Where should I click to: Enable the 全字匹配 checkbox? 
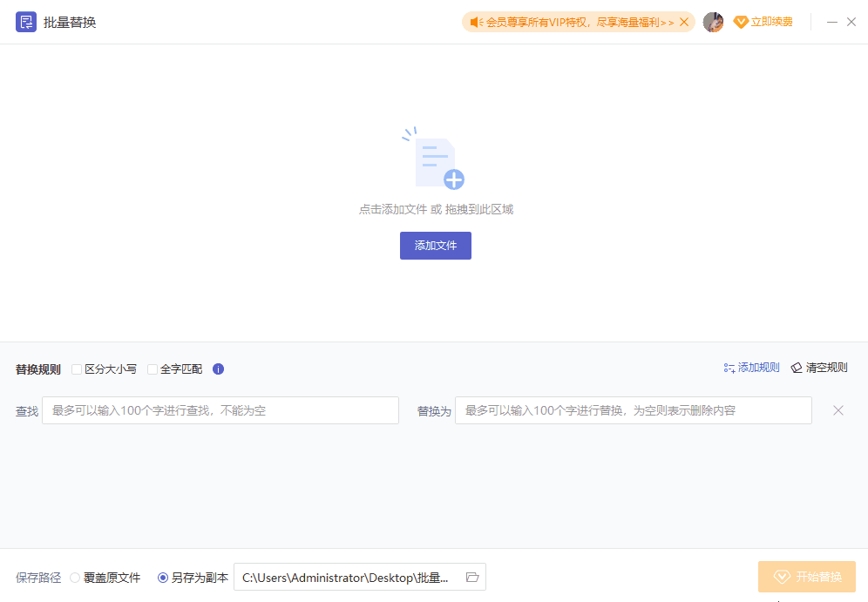click(x=152, y=369)
